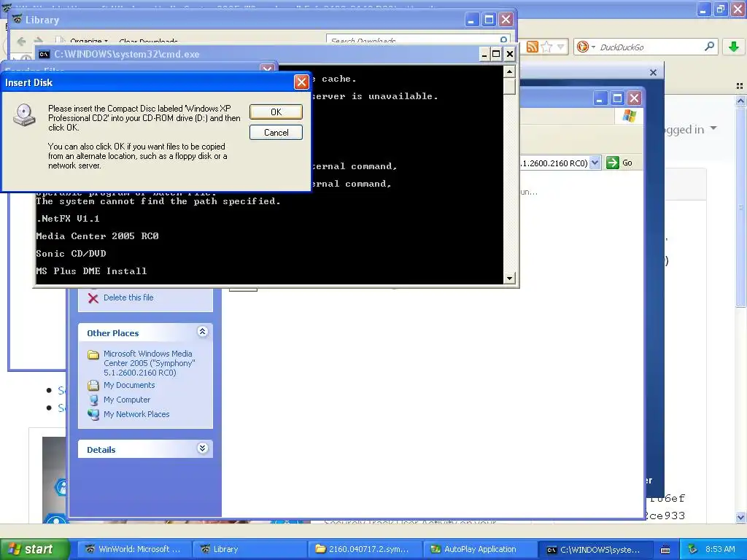Open the logged in dropdown on web page

coord(713,128)
